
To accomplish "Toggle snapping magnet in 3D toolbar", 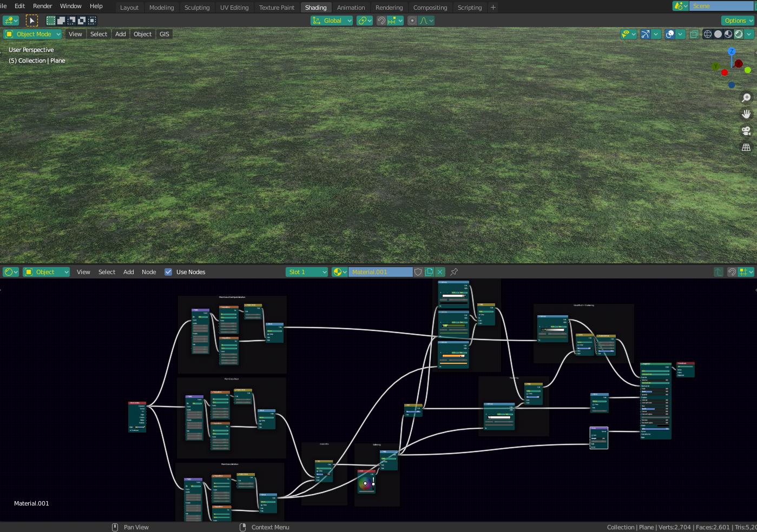I will pos(381,21).
